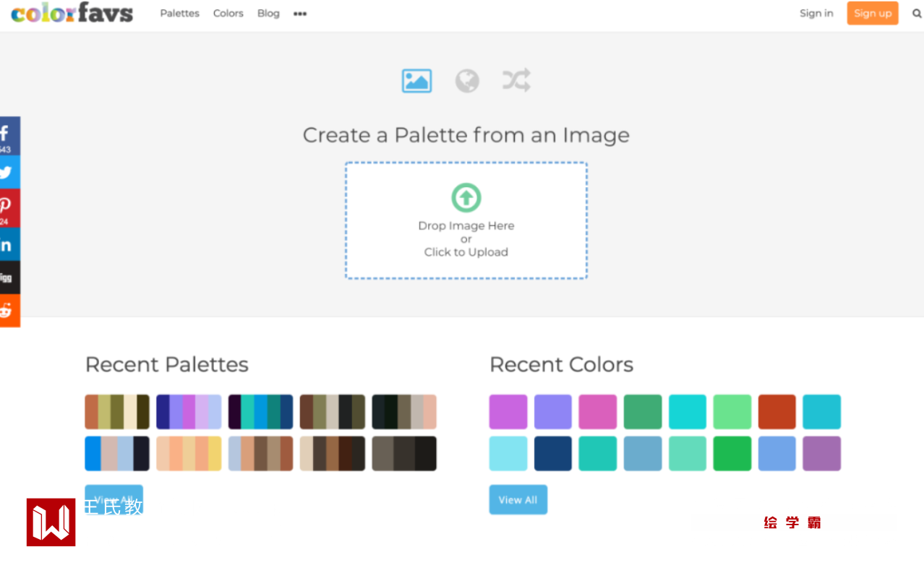Click View All under Recent Colors
This screenshot has height=565, width=924.
pos(518,500)
